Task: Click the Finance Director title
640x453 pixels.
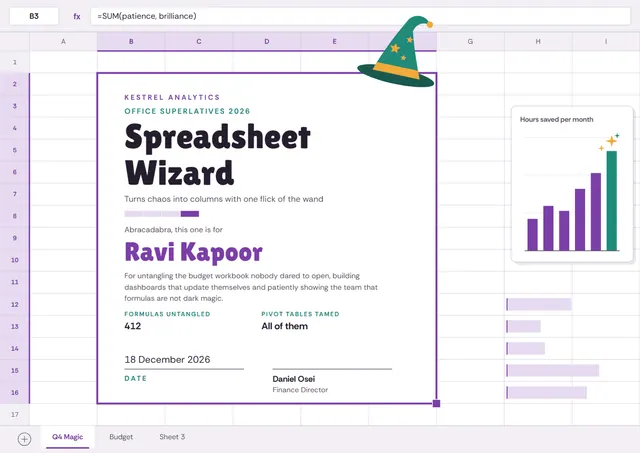Action: point(300,390)
